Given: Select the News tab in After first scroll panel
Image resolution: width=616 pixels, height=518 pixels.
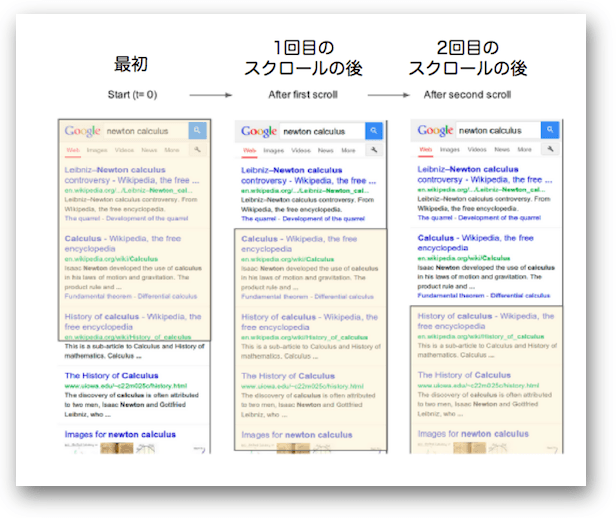Looking at the screenshot, I should (x=326, y=150).
